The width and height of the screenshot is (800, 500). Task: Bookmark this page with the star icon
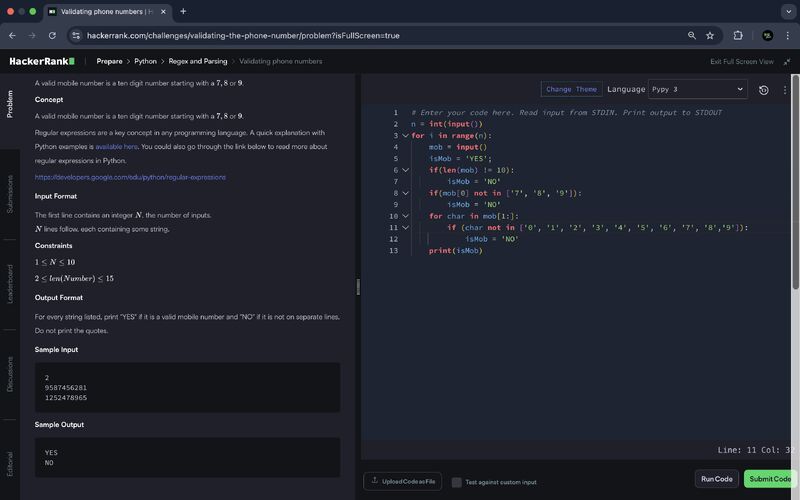(x=710, y=35)
